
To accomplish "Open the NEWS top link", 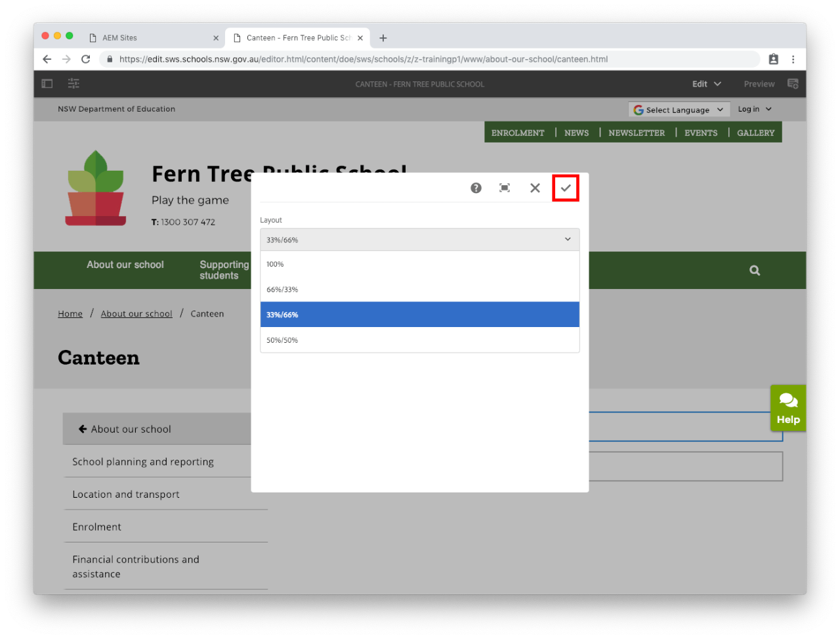I will (577, 133).
